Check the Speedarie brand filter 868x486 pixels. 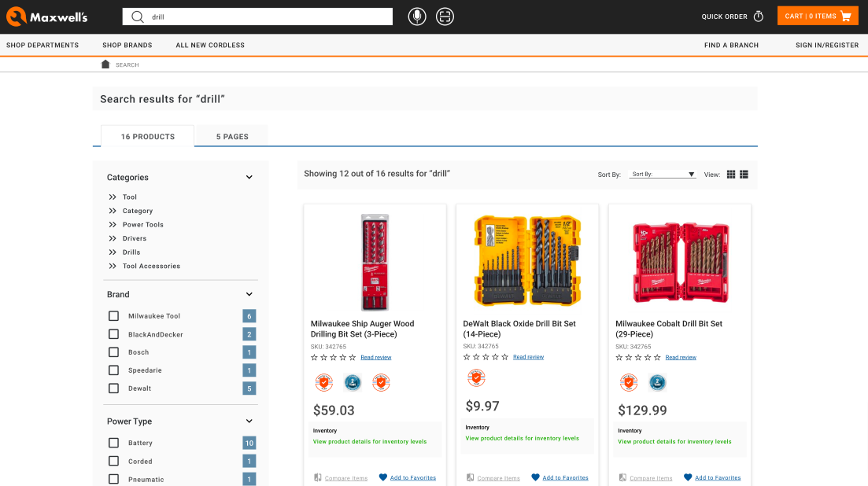(113, 370)
